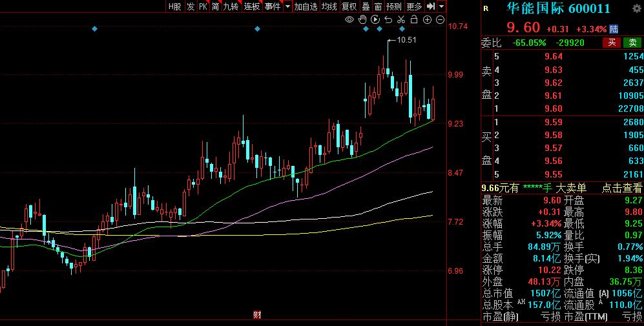644x326 pixels.
Task: Click the blue 陆 badge icon
Action: (614, 29)
